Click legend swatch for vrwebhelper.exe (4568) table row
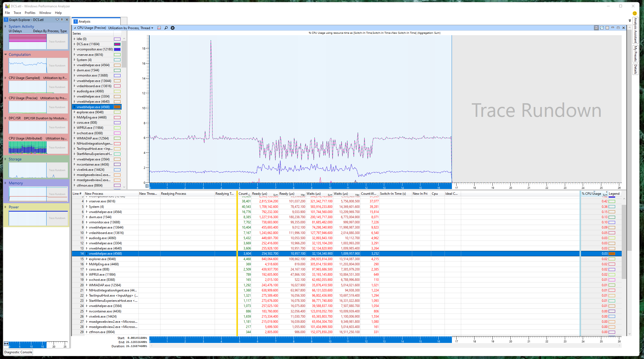The image size is (644, 359). (x=612, y=254)
